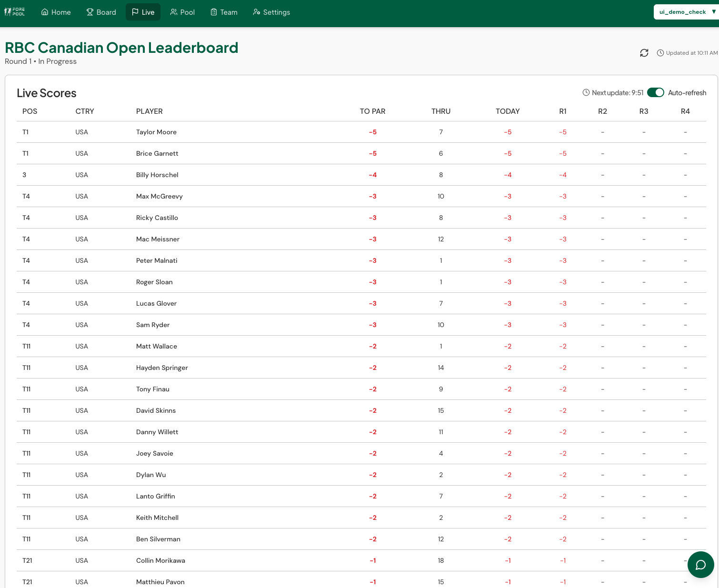
Task: Select player Sam Ryder
Action: point(153,325)
